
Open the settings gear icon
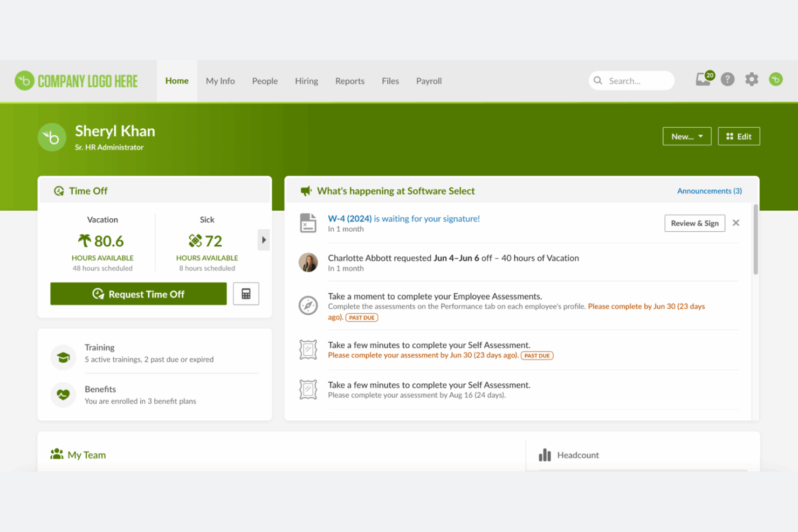(752, 79)
